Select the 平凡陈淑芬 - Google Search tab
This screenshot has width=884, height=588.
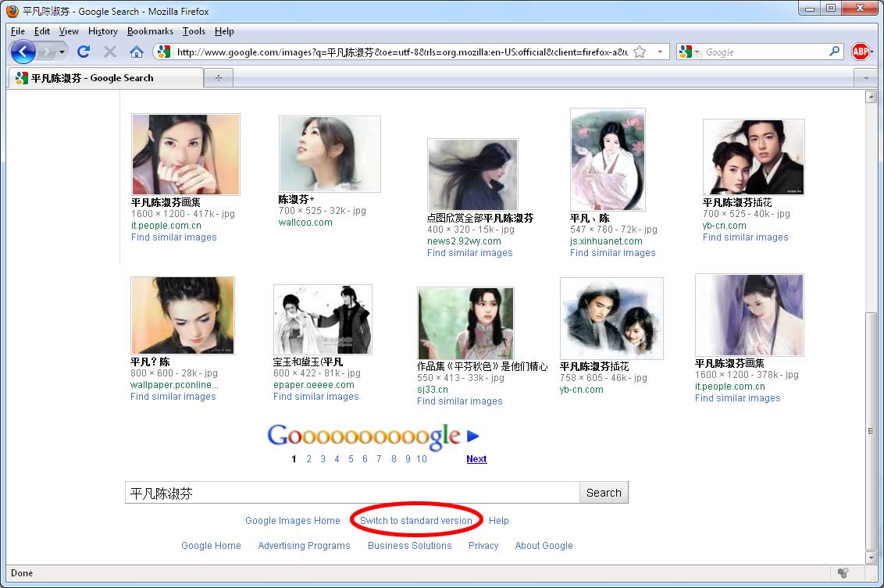(105, 78)
